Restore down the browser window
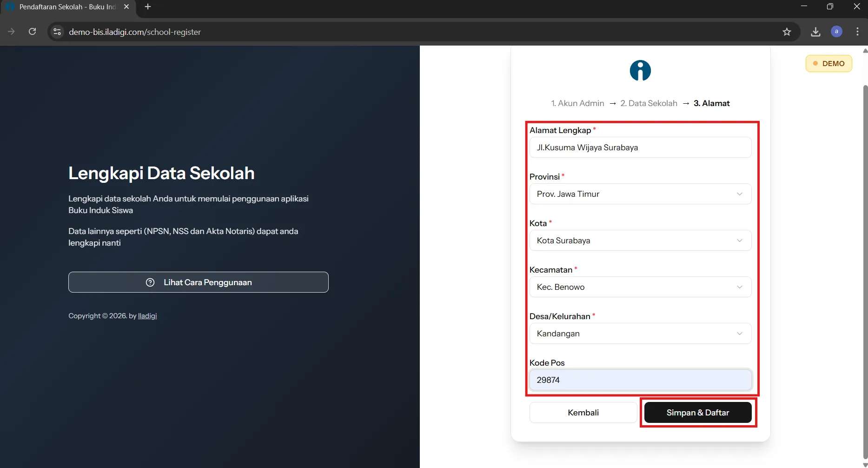 (x=830, y=7)
